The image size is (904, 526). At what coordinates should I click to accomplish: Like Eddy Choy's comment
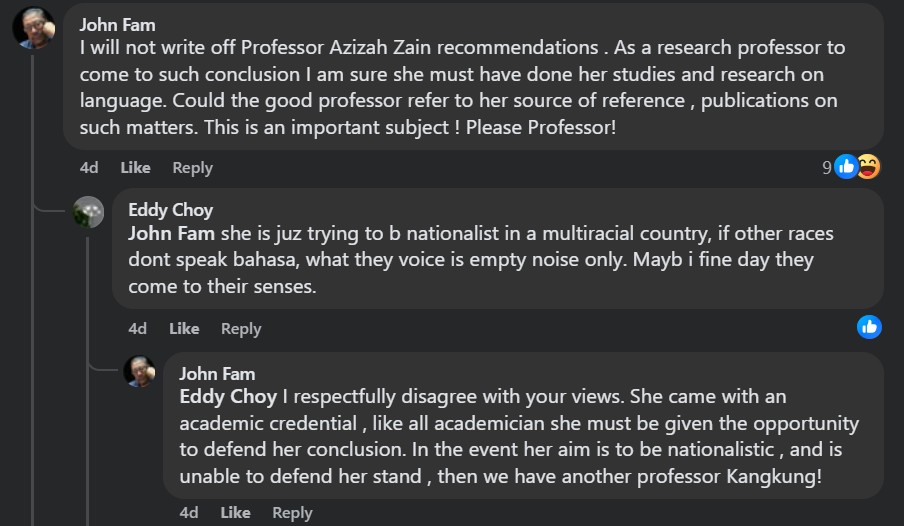184,328
